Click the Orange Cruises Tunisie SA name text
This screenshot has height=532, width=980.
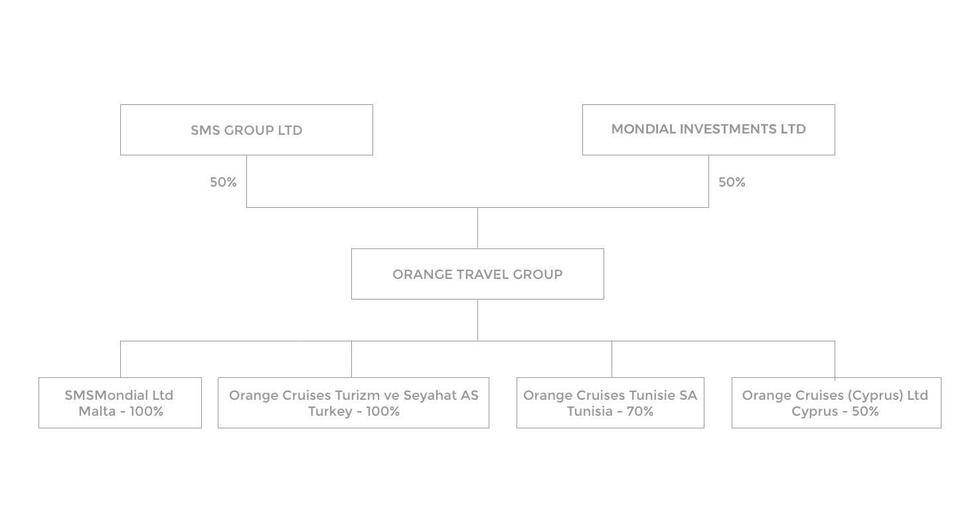tap(610, 395)
